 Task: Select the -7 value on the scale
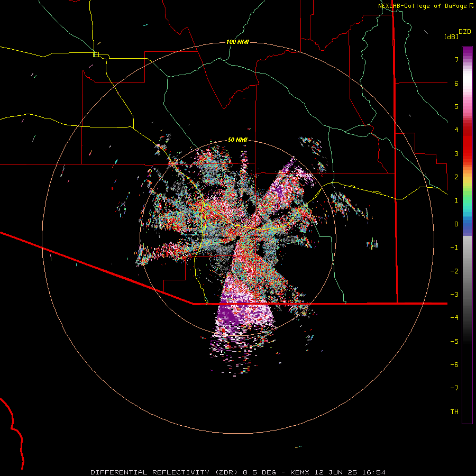454,388
